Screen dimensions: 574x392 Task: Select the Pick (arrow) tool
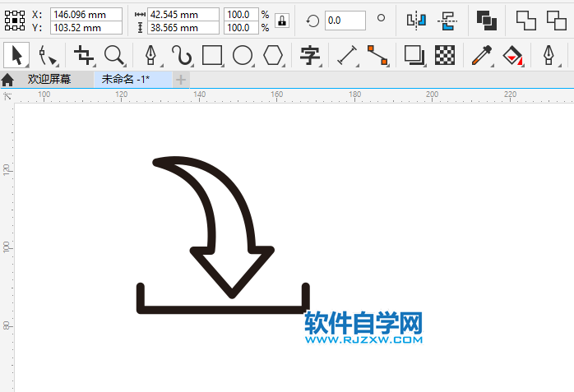[16, 56]
